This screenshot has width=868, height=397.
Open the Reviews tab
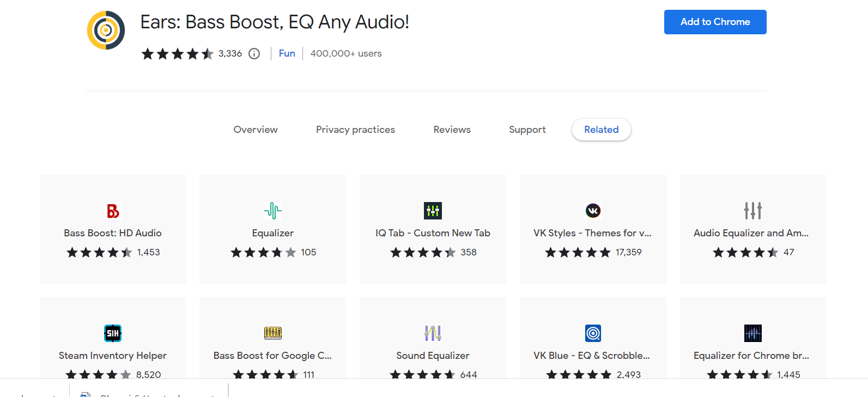[x=452, y=130]
